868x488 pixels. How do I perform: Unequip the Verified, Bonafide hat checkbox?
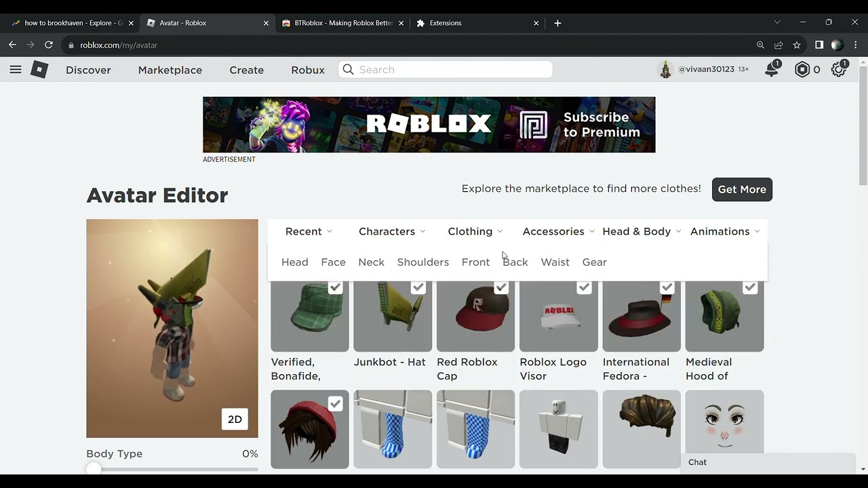(x=335, y=288)
